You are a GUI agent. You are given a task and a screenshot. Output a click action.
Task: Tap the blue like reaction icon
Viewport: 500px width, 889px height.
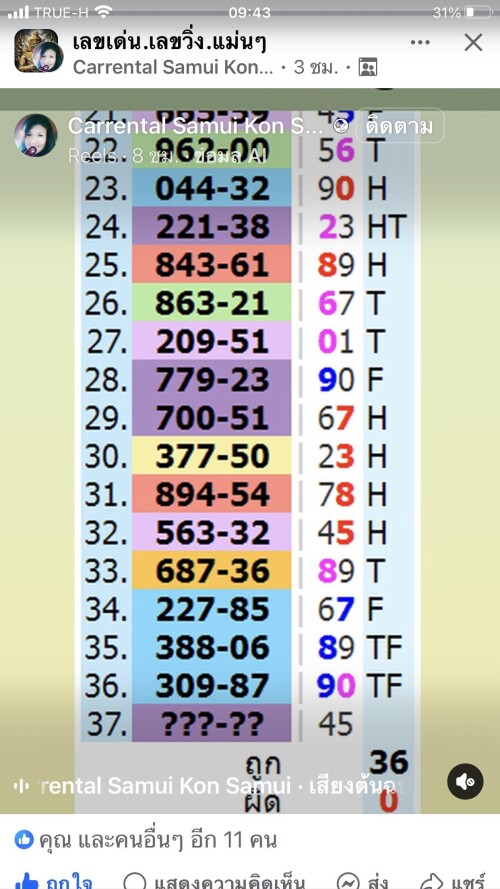coord(24,839)
